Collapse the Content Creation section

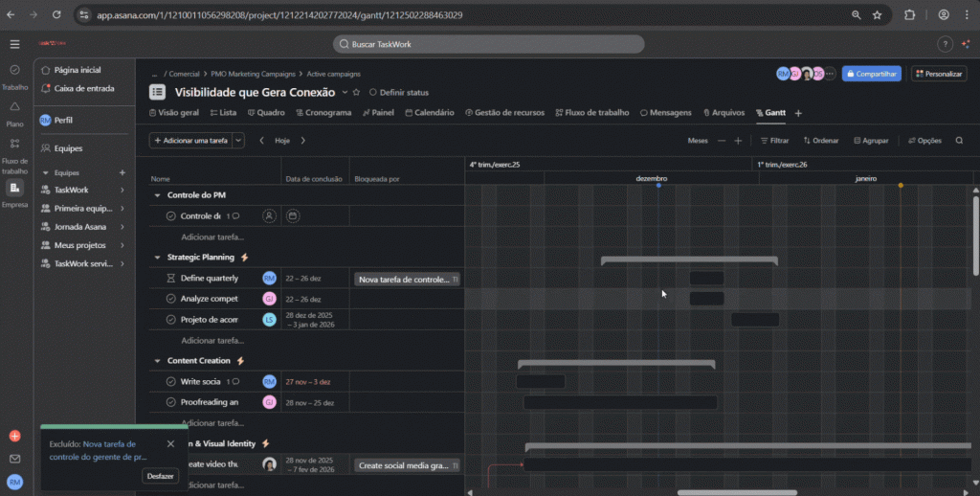[158, 361]
